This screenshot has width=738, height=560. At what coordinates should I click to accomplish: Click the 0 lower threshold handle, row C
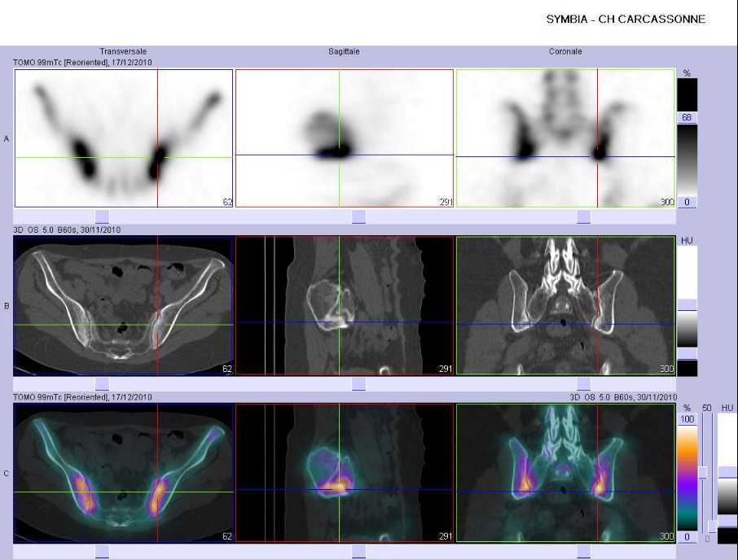687,536
